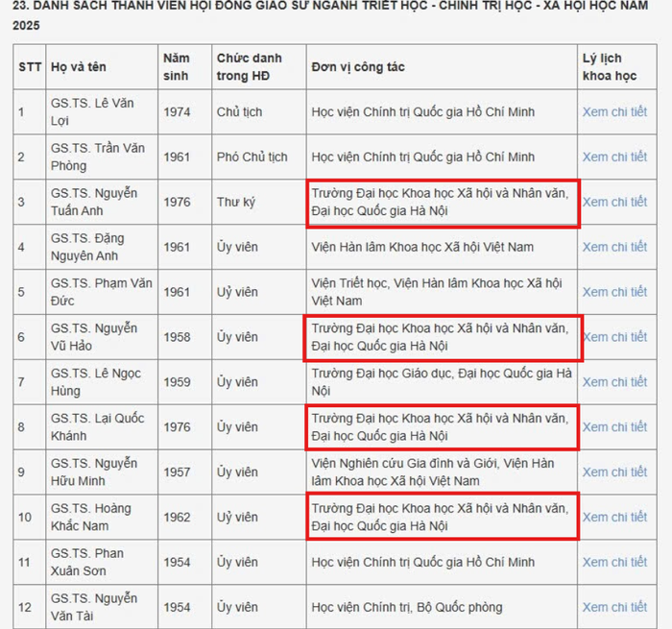The width and height of the screenshot is (672, 629).
Task: Click the name GS.TS. Nguyễn Vũ Hảo
Action: coord(94,337)
